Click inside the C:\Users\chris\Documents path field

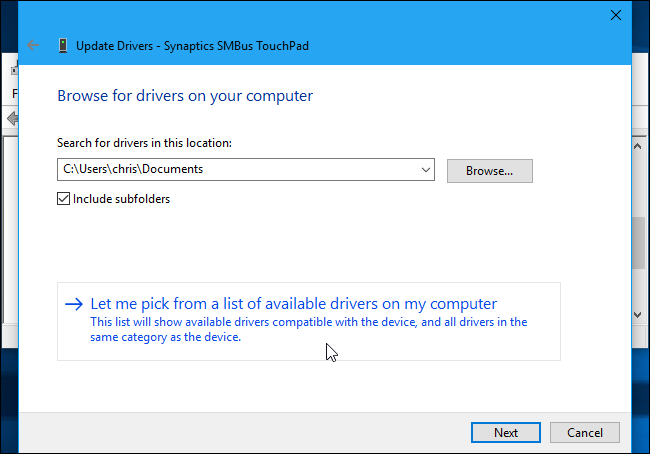point(240,170)
